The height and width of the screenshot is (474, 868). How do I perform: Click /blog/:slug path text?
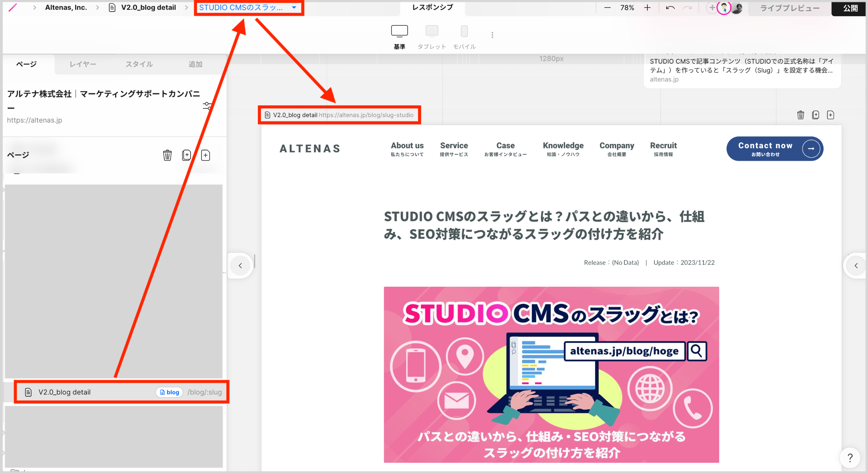(x=204, y=392)
